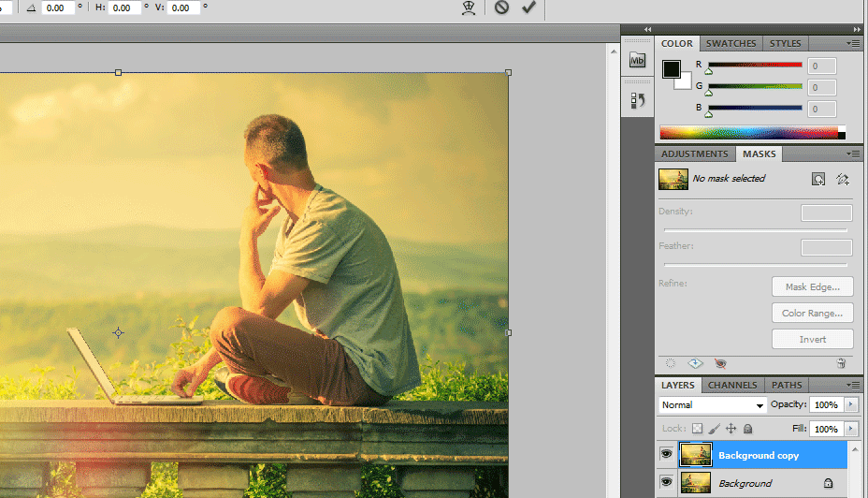This screenshot has height=498, width=868.
Task: Switch to the Styles tab
Action: click(x=785, y=43)
